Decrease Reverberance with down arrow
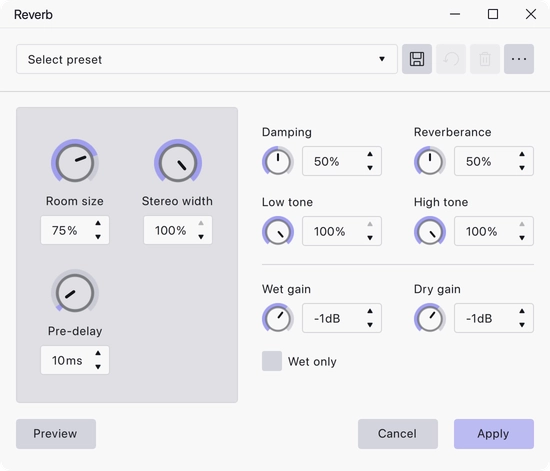 (x=522, y=168)
